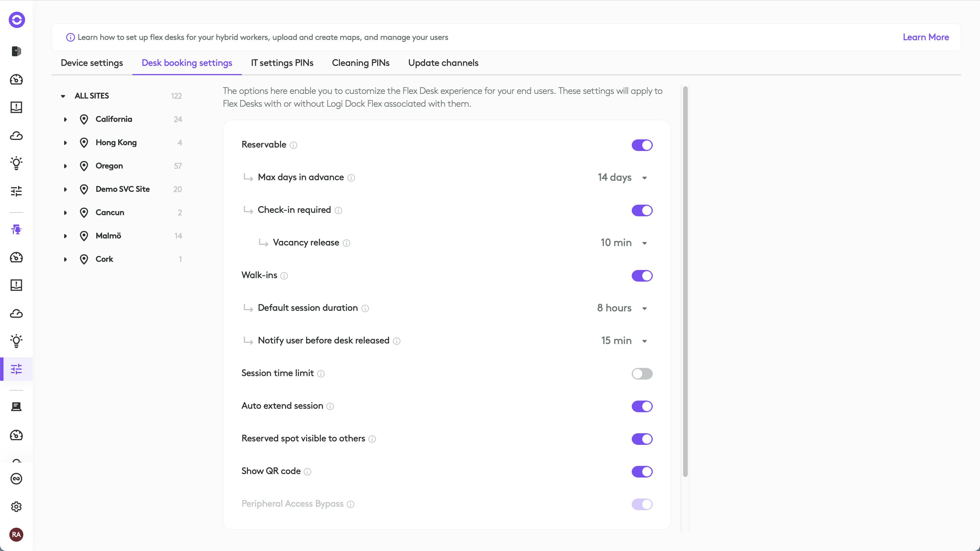
Task: Turn off the Walk-ins toggle
Action: pos(642,276)
